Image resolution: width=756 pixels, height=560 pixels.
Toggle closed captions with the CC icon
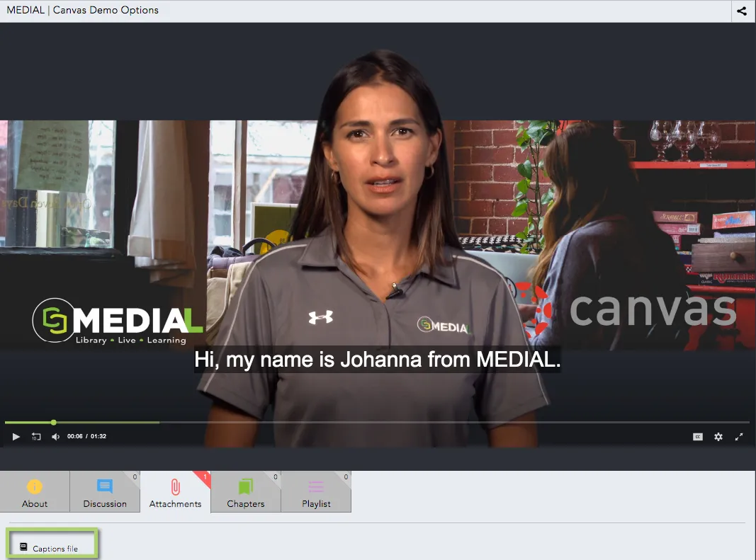click(698, 437)
